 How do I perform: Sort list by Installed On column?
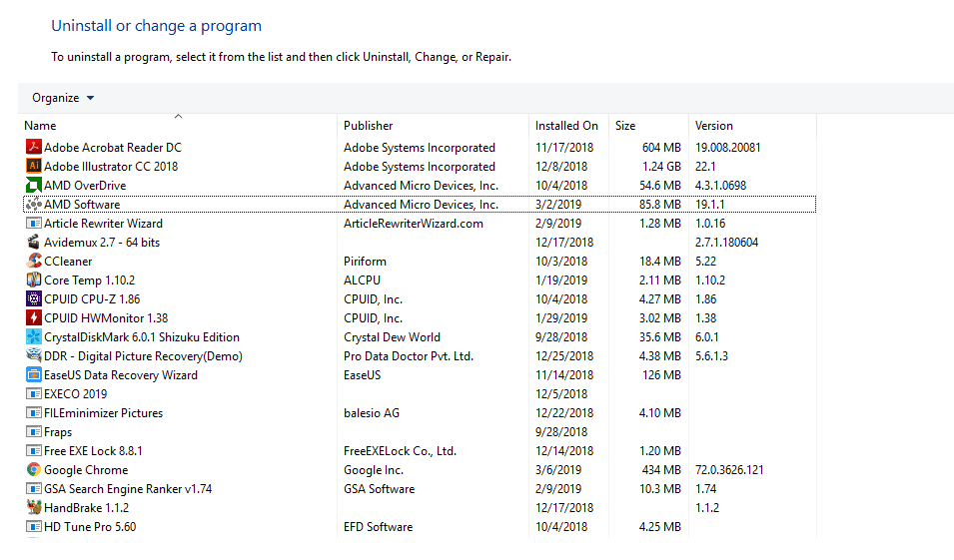pos(566,126)
